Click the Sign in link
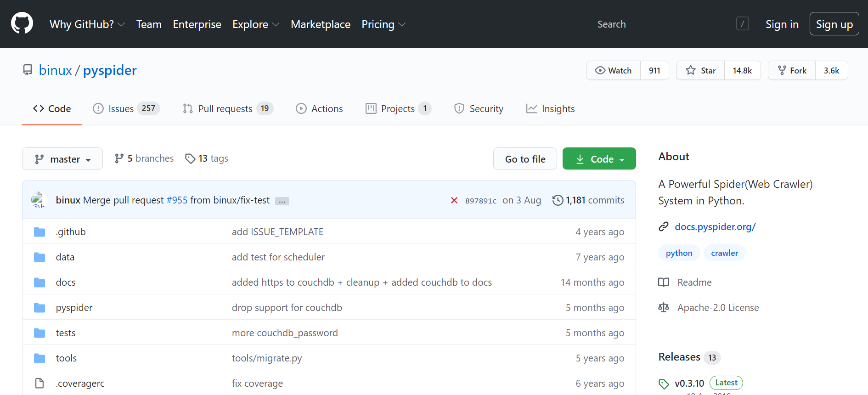Image resolution: width=868 pixels, height=395 pixels. point(782,24)
